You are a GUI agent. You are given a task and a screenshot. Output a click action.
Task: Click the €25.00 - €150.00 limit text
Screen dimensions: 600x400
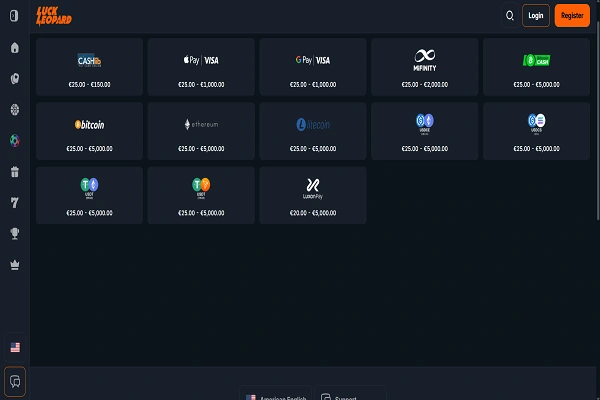(x=90, y=85)
